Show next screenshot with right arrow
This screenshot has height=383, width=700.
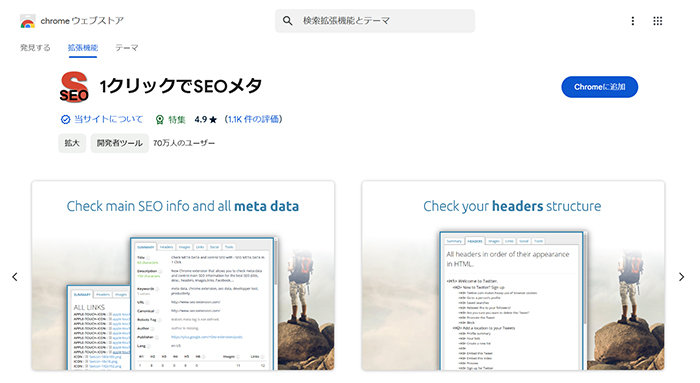point(681,277)
